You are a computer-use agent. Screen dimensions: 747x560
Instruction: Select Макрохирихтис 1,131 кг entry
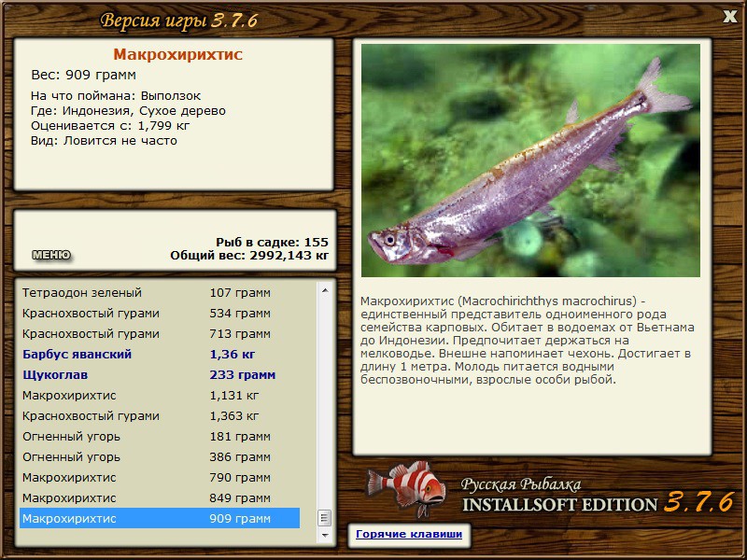pyautogui.click(x=160, y=395)
